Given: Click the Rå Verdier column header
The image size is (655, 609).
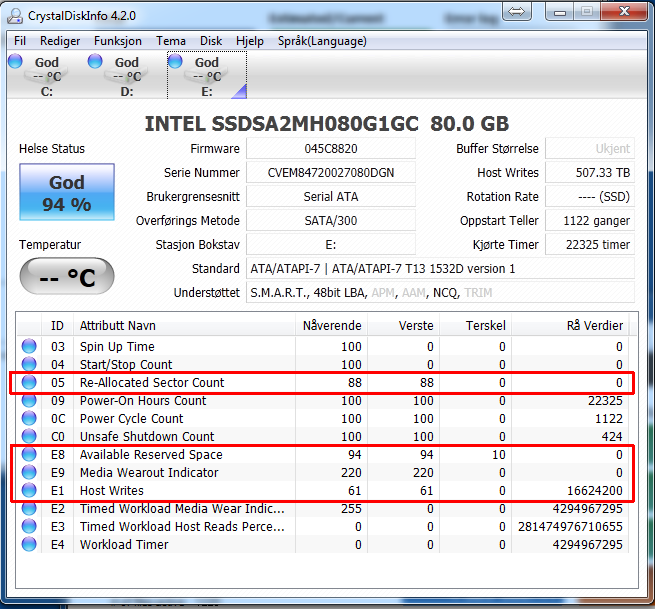Looking at the screenshot, I should [570, 325].
